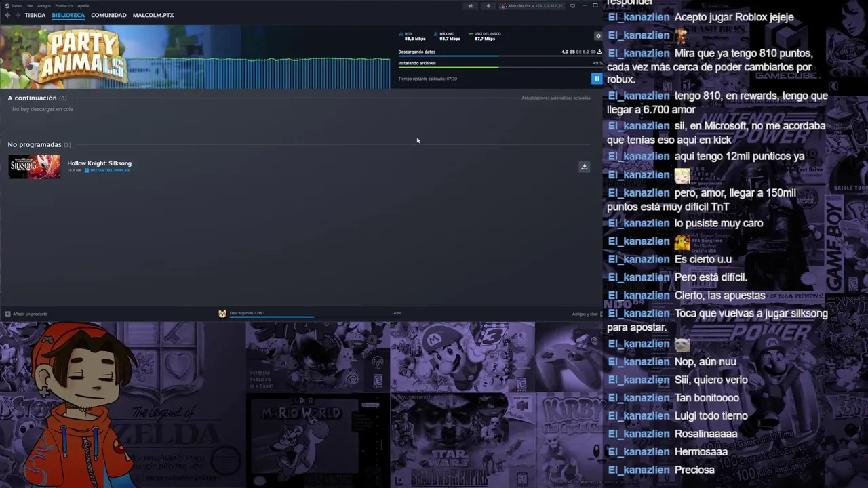Open the Malcolm.Ptx account dropdown

point(531,6)
